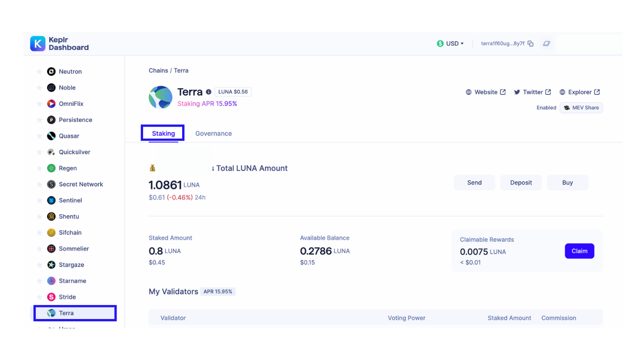Favorite Sentinel with its star
The image size is (644, 359).
coord(39,200)
